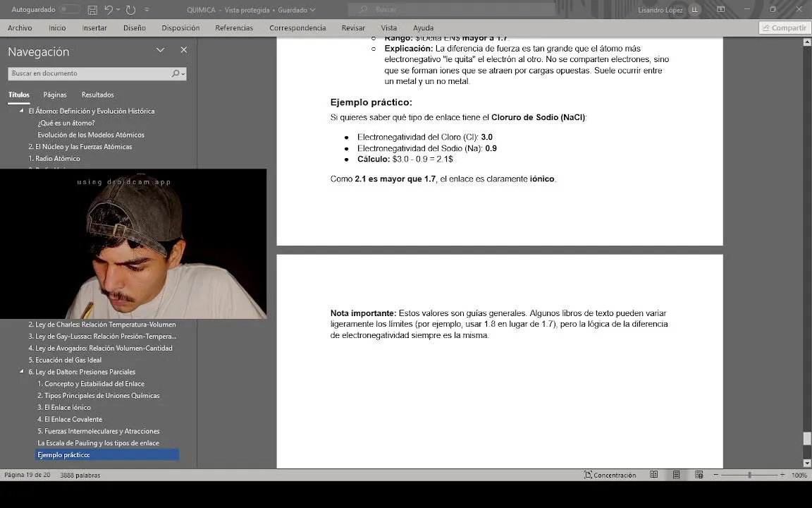Open the ribbon display options icon
The width and height of the screenshot is (812, 508).
tap(720, 9)
